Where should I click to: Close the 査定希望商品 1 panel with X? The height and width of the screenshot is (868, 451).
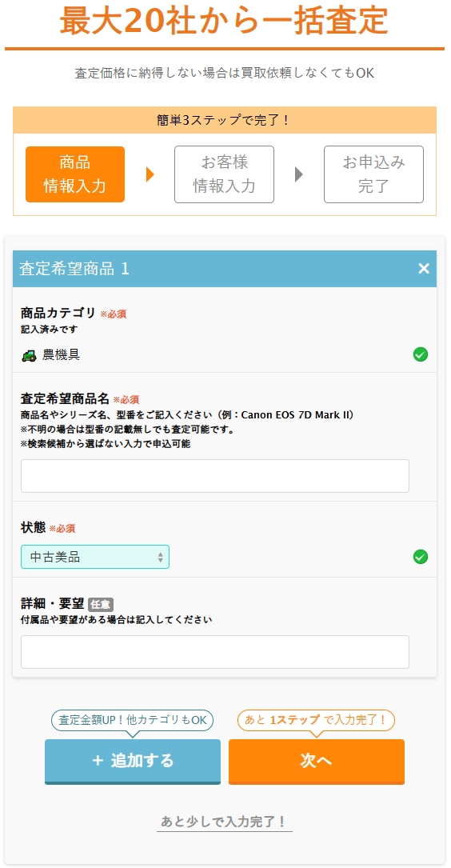point(424,269)
